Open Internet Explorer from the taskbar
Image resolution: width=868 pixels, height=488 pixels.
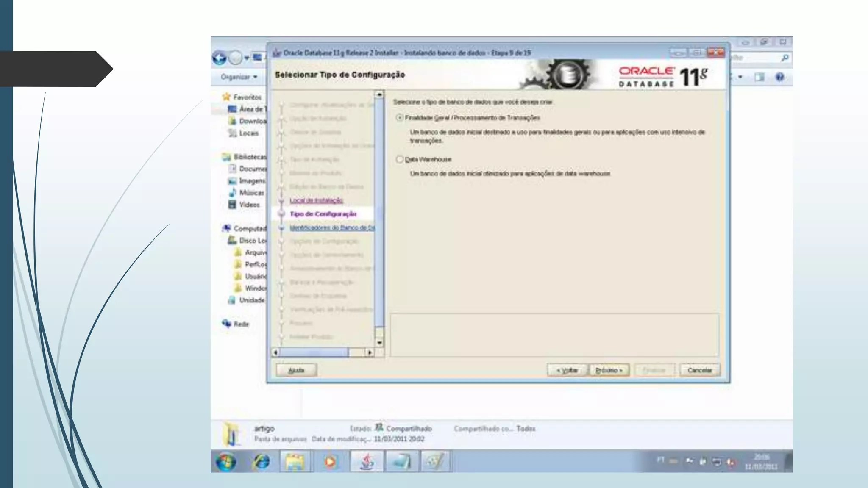[261, 461]
